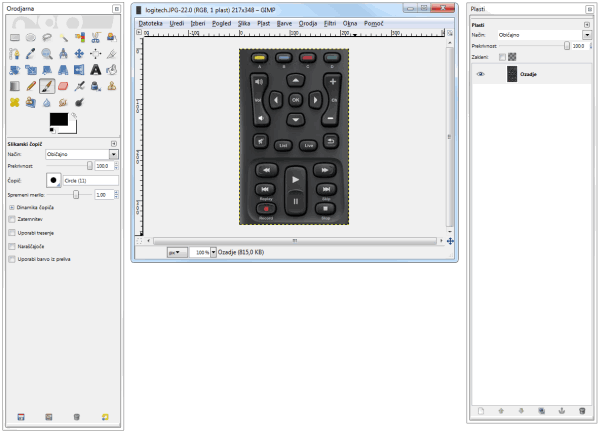The width and height of the screenshot is (600, 432).
Task: Select the Blur/Sharpen droplet tool
Action: pyautogui.click(x=47, y=103)
